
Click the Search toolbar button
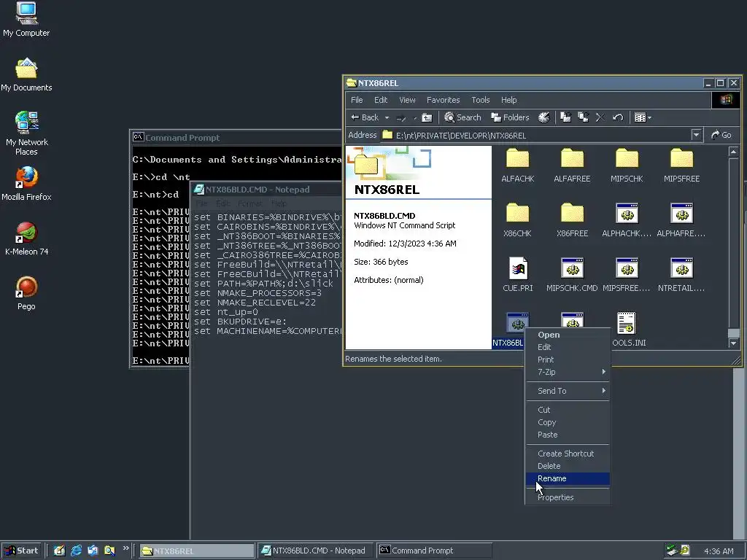tap(462, 117)
